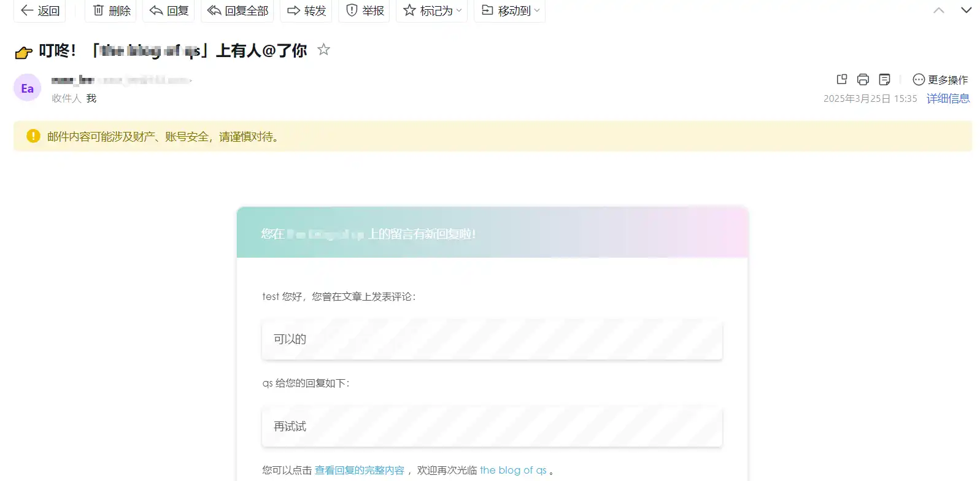The image size is (980, 481).
Task: Choose 回复全部 to reply all
Action: (x=237, y=10)
